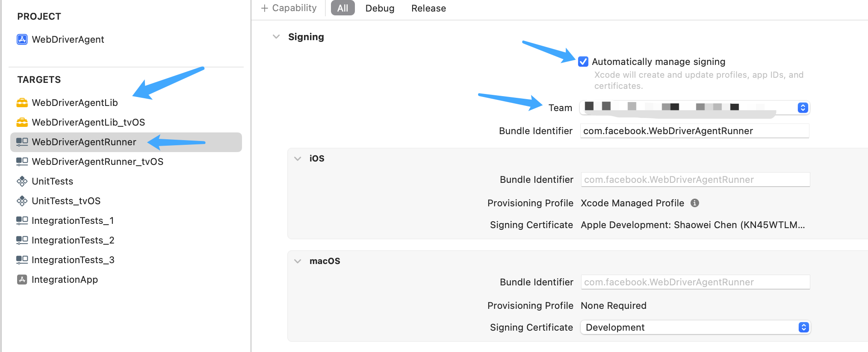This screenshot has width=868, height=352.
Task: Click the WebDriverAgentLib_tvOS toolbox icon
Action: 22,122
